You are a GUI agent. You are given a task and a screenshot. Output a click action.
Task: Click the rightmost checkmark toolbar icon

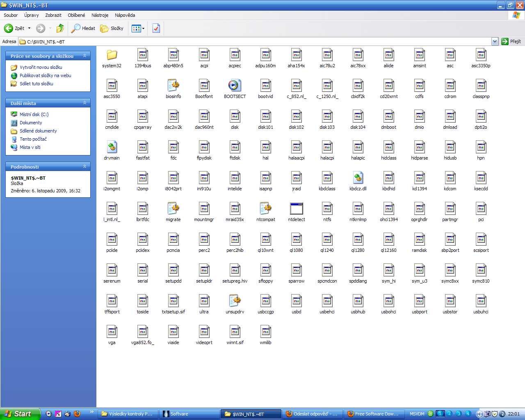click(156, 28)
